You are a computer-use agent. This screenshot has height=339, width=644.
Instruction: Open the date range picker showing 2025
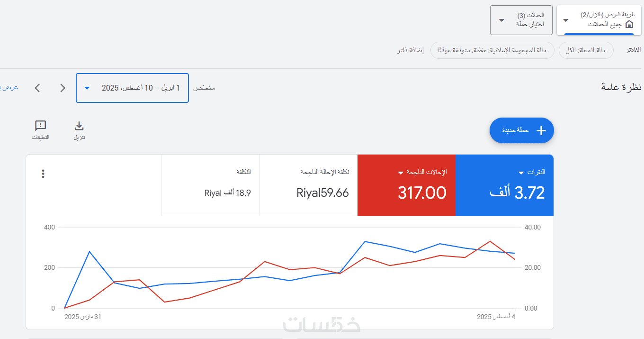click(x=132, y=88)
